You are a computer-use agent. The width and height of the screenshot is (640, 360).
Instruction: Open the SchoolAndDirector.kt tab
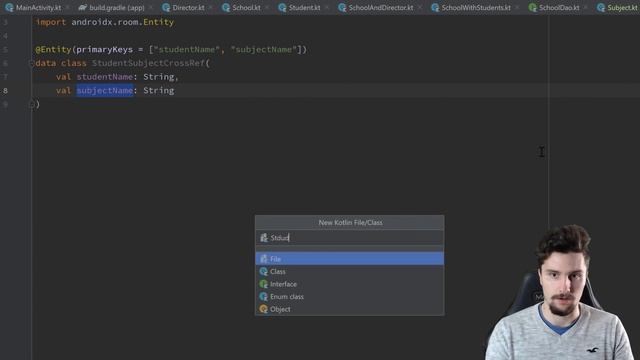click(381, 7)
